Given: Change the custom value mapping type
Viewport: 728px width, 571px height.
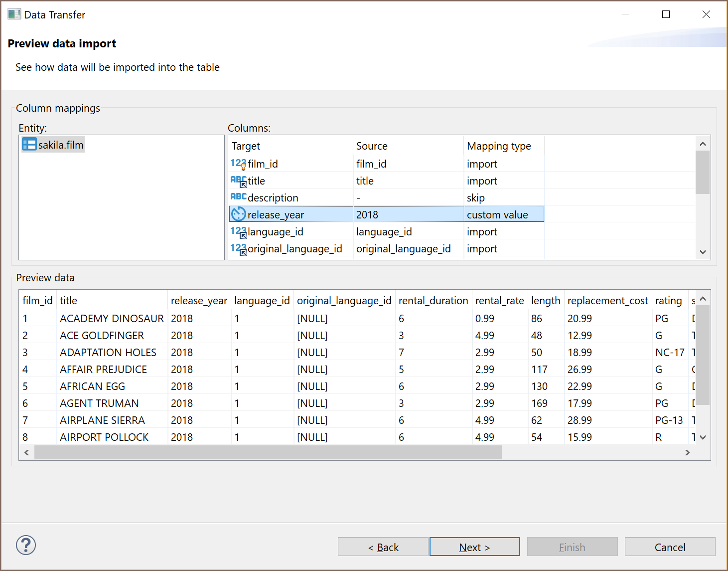Looking at the screenshot, I should click(497, 215).
